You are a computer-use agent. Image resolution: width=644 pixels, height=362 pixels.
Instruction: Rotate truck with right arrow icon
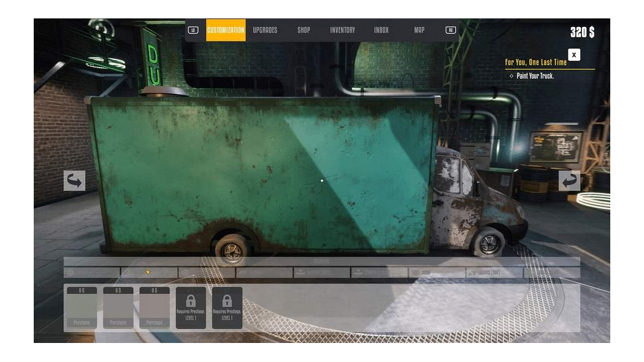coord(569,180)
